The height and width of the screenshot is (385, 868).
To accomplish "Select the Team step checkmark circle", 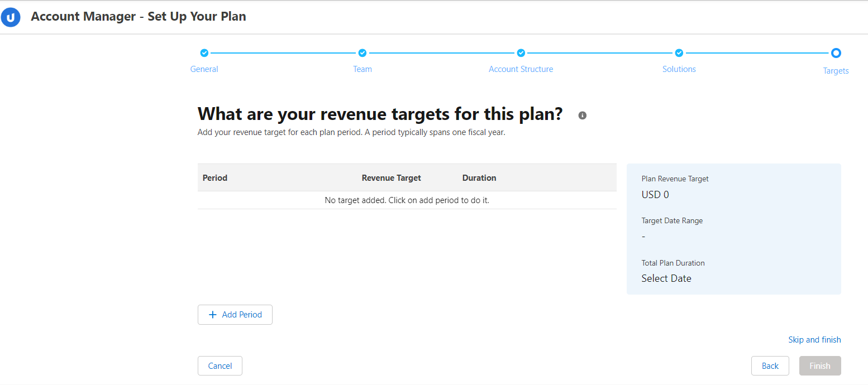I will click(x=363, y=53).
